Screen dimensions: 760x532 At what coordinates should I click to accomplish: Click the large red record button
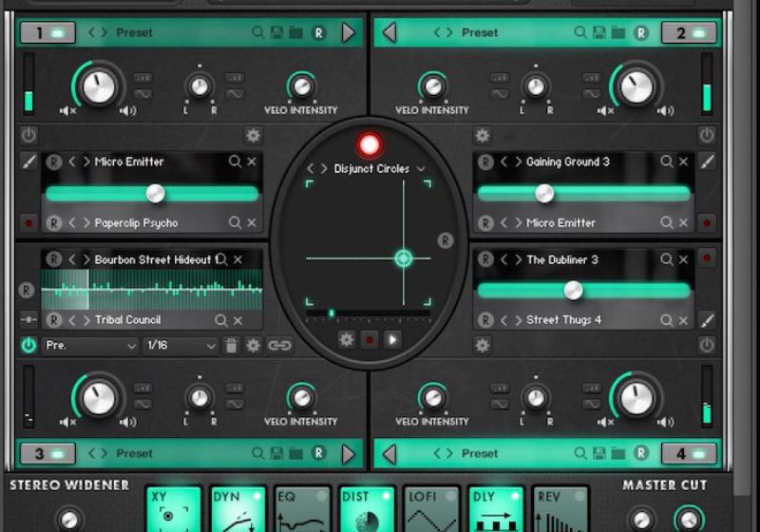click(x=370, y=144)
